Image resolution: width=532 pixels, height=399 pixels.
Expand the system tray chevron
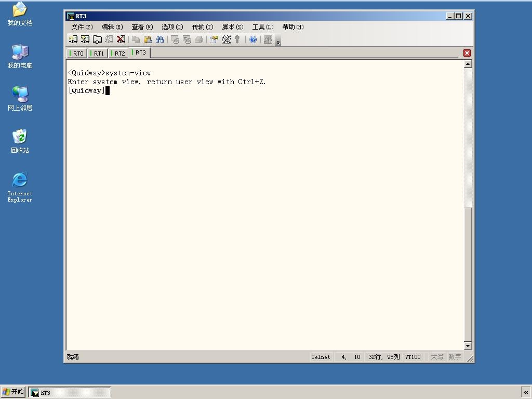(526, 393)
